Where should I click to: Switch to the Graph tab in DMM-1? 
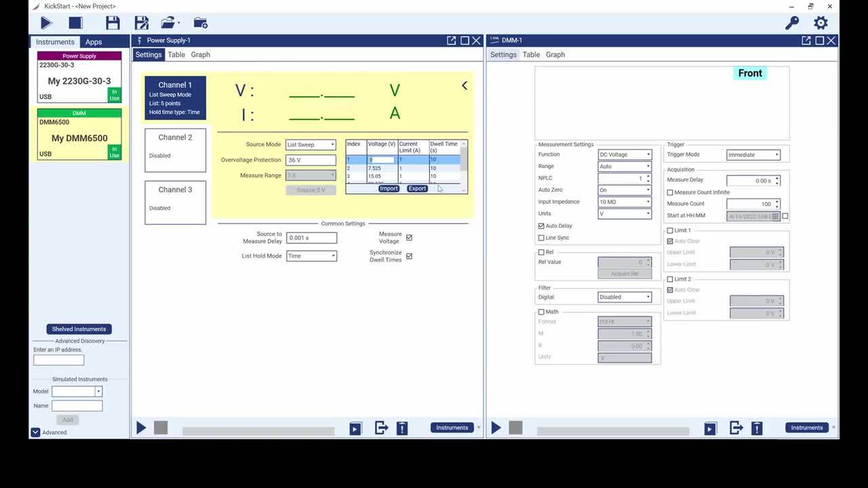click(x=555, y=54)
